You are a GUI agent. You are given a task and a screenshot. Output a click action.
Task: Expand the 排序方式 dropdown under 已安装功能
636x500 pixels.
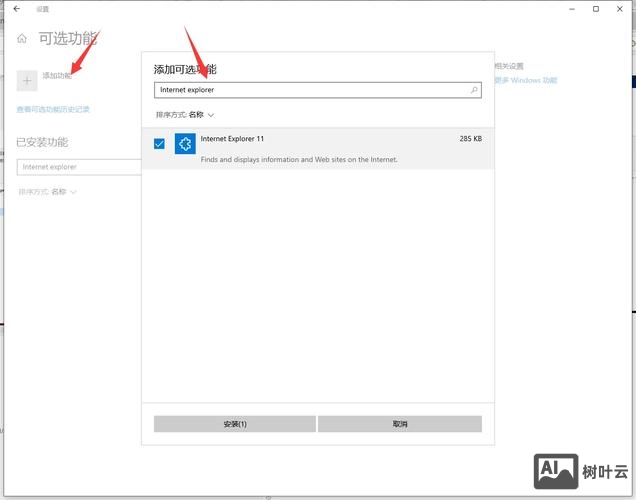point(48,191)
